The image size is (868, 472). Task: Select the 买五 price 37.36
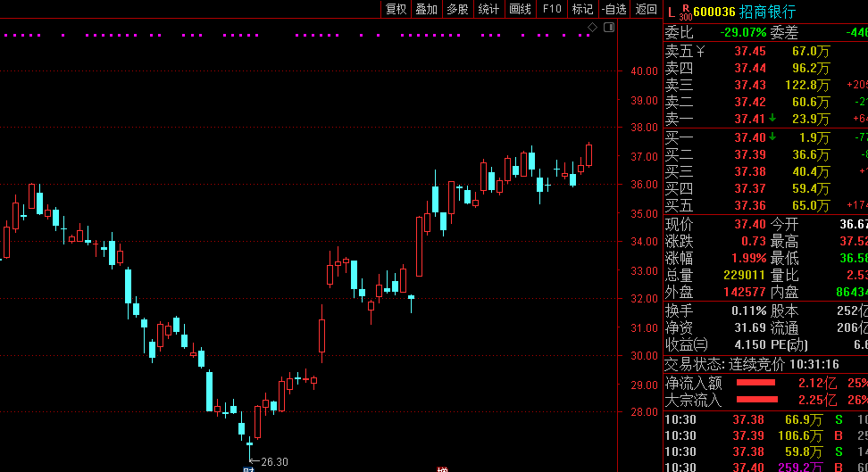(x=750, y=206)
